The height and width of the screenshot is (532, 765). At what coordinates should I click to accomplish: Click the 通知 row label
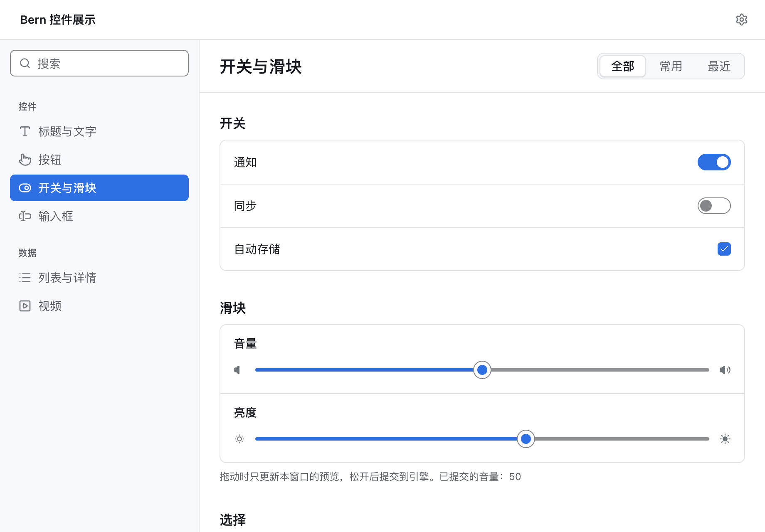(245, 162)
